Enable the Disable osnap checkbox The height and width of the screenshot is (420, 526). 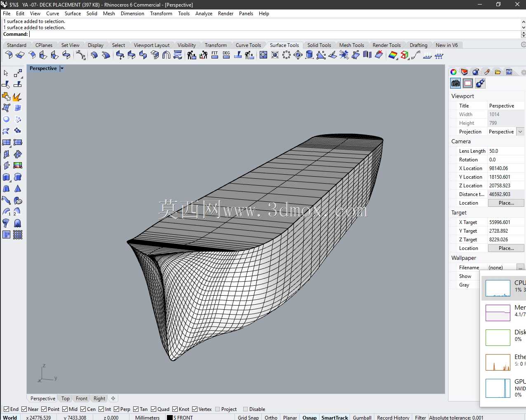[245, 409]
